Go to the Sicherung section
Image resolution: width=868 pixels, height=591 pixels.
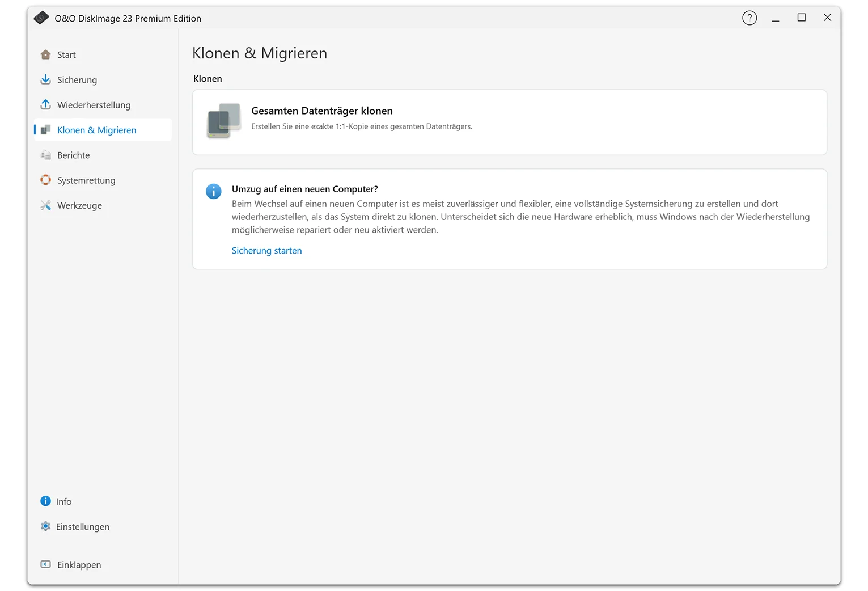(77, 80)
